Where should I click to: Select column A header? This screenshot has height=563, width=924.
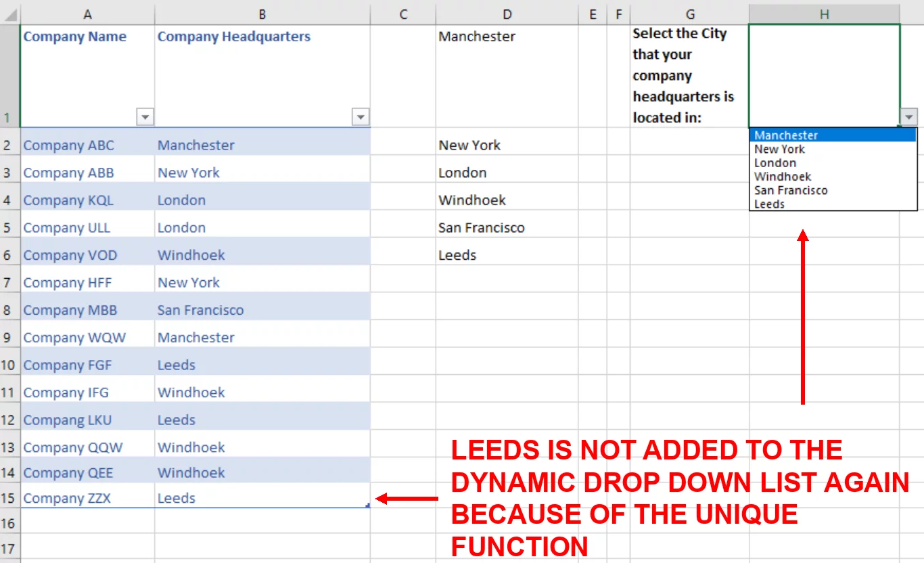click(87, 14)
